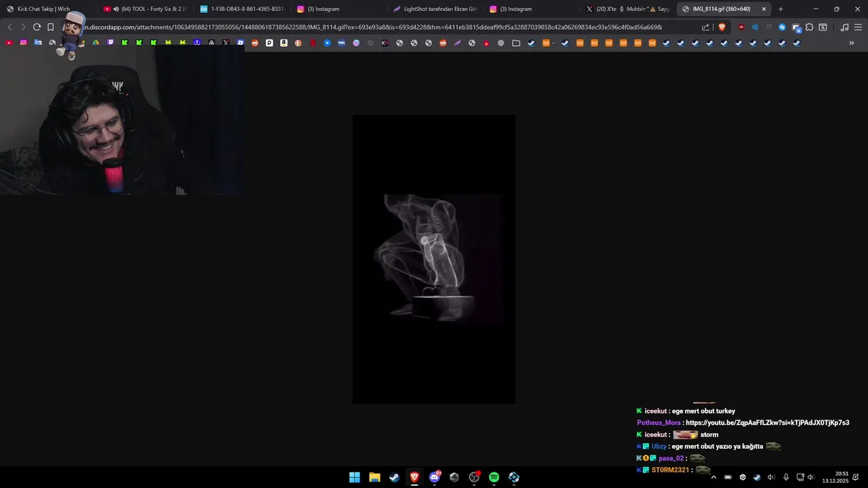
Task: Click the Brave icon in the taskbar
Action: click(414, 477)
